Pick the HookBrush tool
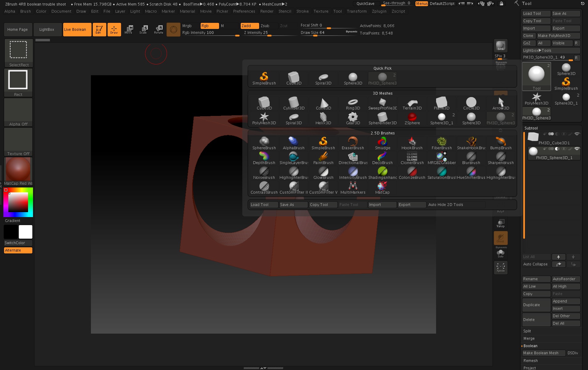This screenshot has width=588, height=370. click(412, 143)
